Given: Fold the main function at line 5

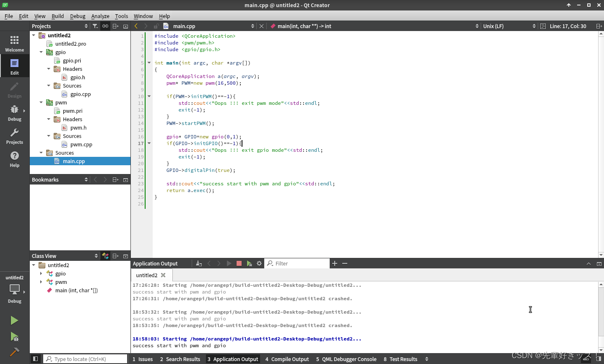Looking at the screenshot, I should click(x=149, y=63).
